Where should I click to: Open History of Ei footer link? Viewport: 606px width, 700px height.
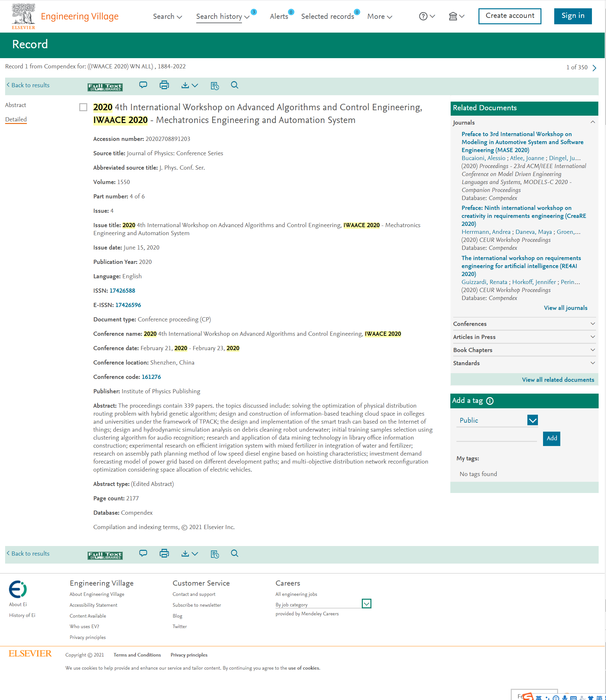click(x=22, y=615)
